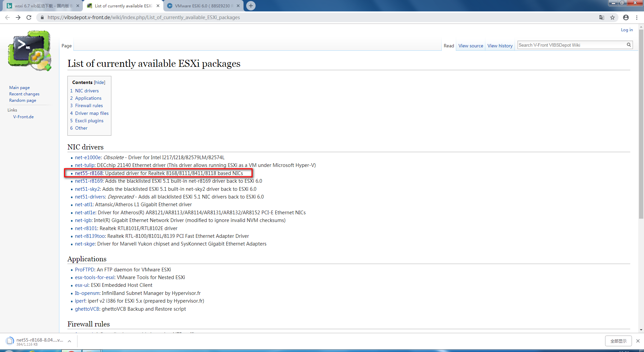The height and width of the screenshot is (352, 644).
Task: Go forward with the browser forward arrow
Action: [x=18, y=17]
